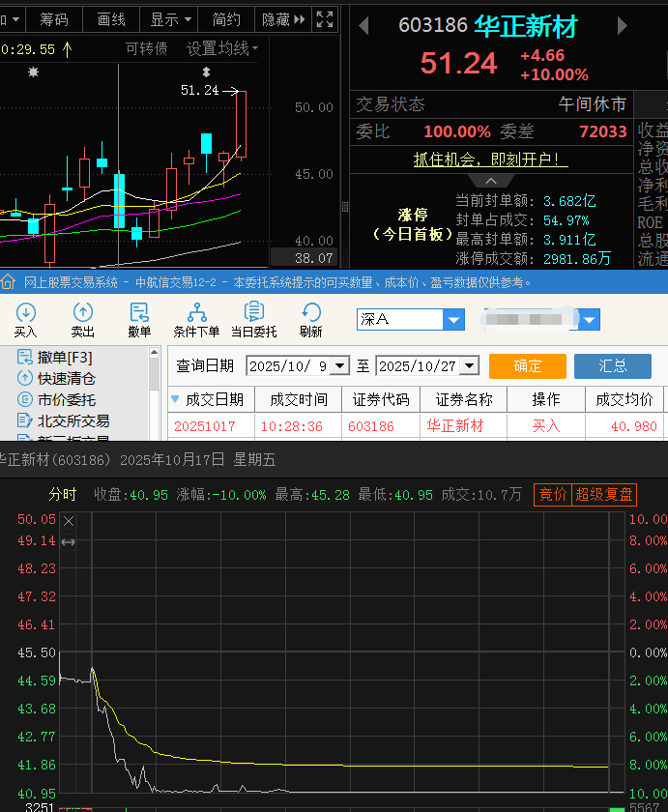Select 可转债 convertible bond option
Image resolution: width=668 pixels, height=812 pixels.
(147, 48)
